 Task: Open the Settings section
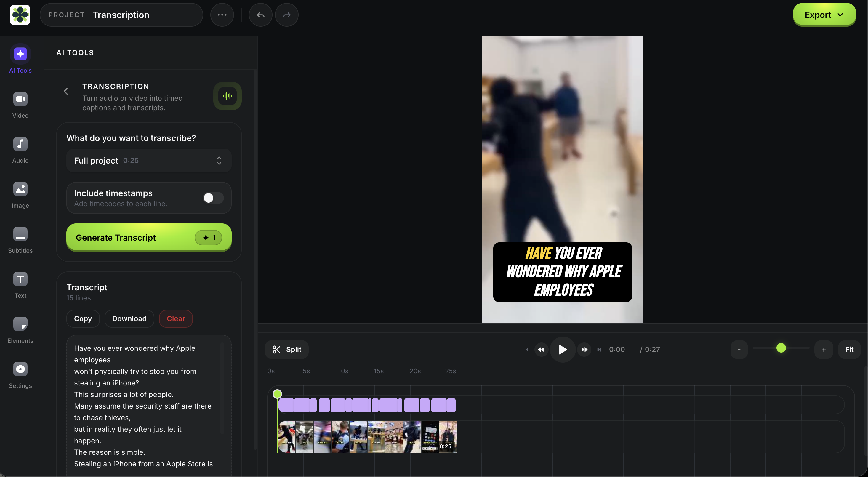20,374
